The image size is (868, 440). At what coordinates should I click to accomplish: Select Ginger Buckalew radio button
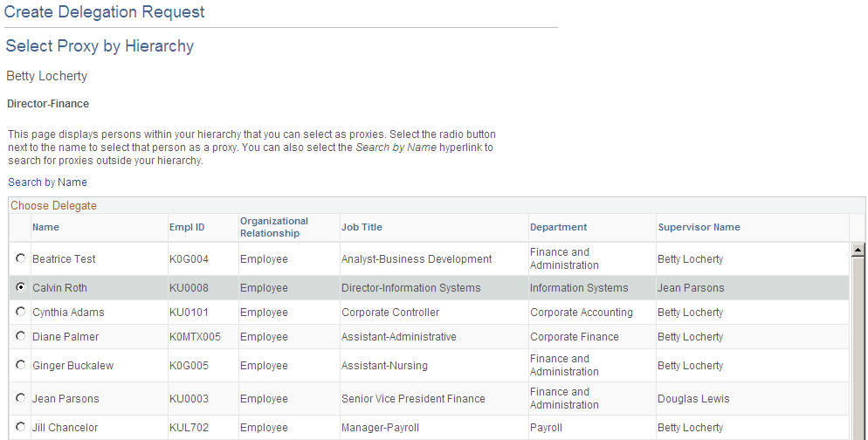tap(21, 366)
